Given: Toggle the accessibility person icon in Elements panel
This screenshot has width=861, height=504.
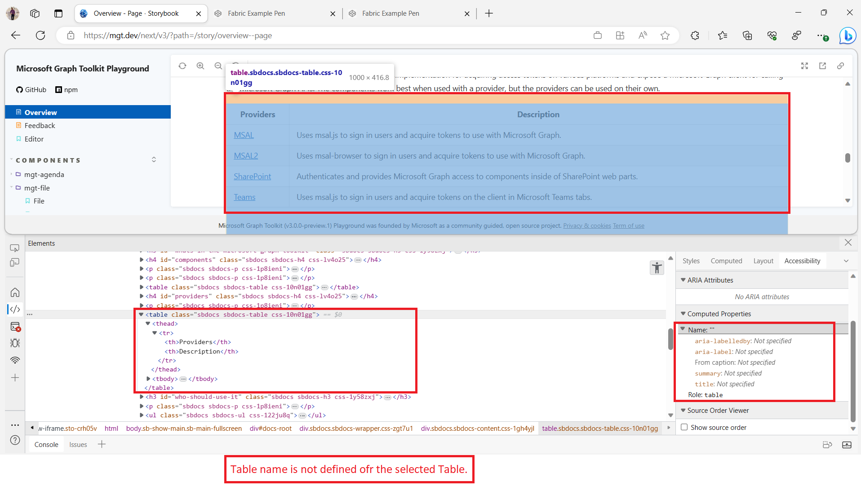Looking at the screenshot, I should (657, 267).
